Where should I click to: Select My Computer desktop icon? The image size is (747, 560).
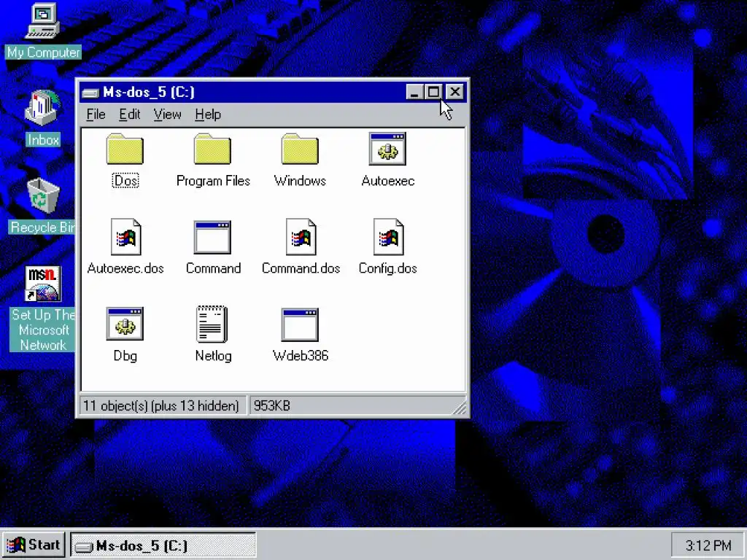43,21
